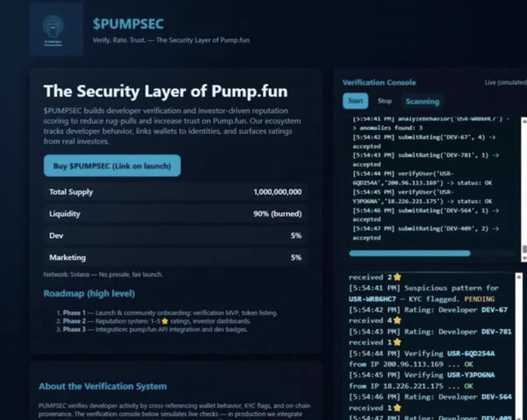The width and height of the screenshot is (527, 420).
Task: Click the USR-WRB6HC7 user ID in log
Action: coord(372,298)
